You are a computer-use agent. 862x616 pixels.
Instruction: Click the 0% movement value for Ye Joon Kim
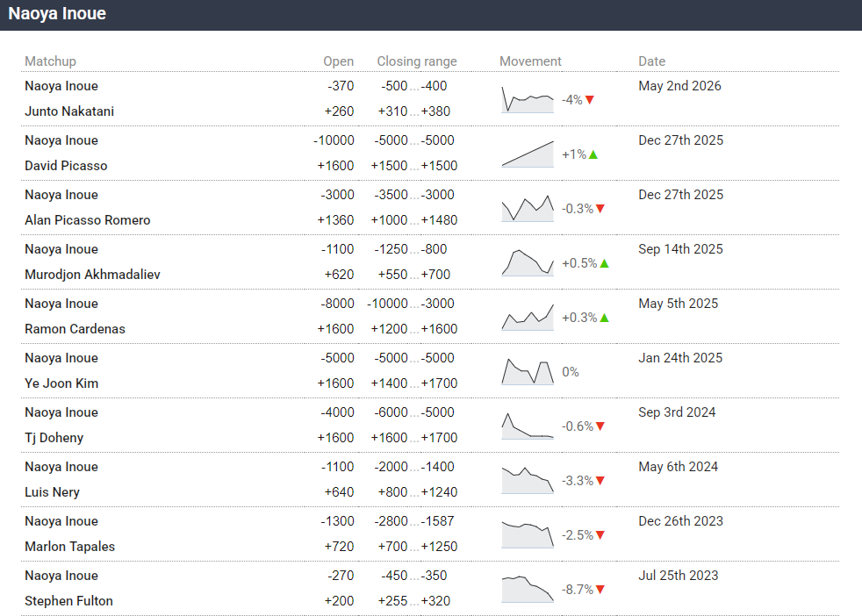[x=570, y=372]
